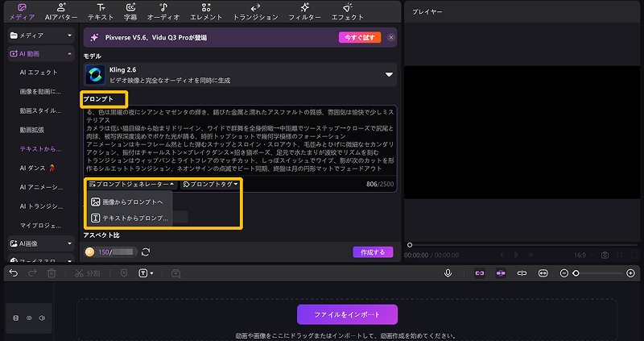Select AIエフェクト in sidebar
Image resolution: width=644 pixels, height=341 pixels.
39,73
